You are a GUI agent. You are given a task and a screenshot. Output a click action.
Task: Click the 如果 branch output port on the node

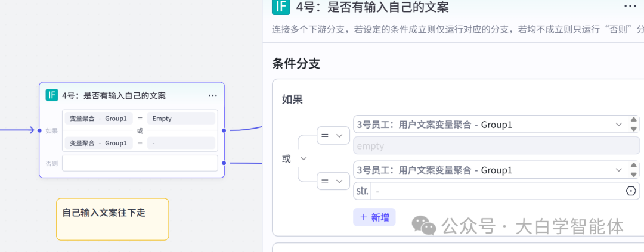[x=224, y=130]
